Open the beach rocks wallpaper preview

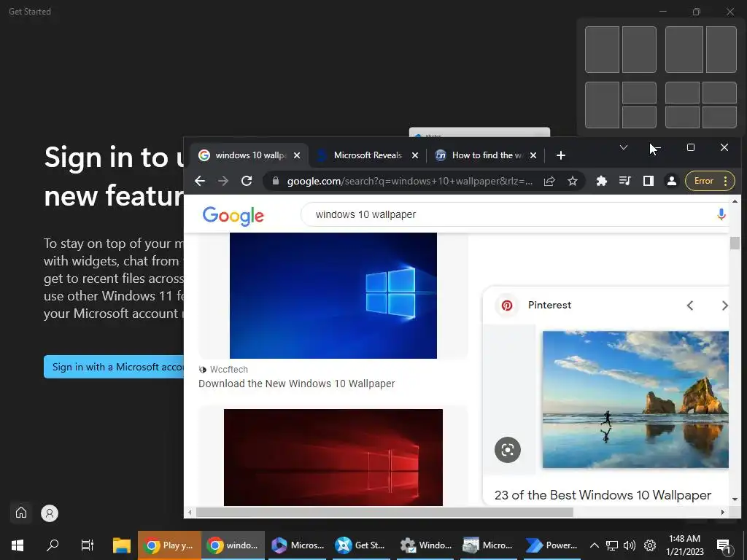click(x=635, y=399)
